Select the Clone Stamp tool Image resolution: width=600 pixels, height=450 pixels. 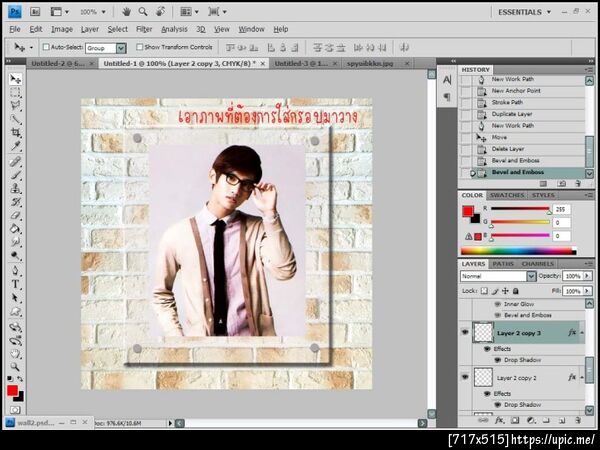[x=15, y=189]
